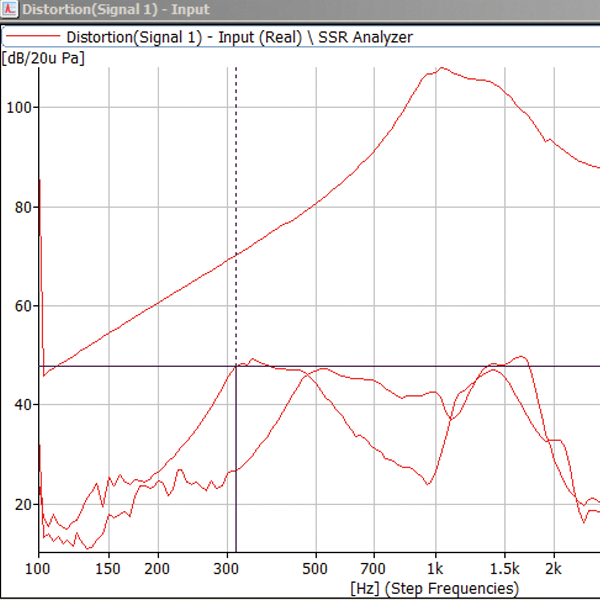This screenshot has height=600, width=600.
Task: Click the red line sample in the legend
Action: tap(33, 37)
